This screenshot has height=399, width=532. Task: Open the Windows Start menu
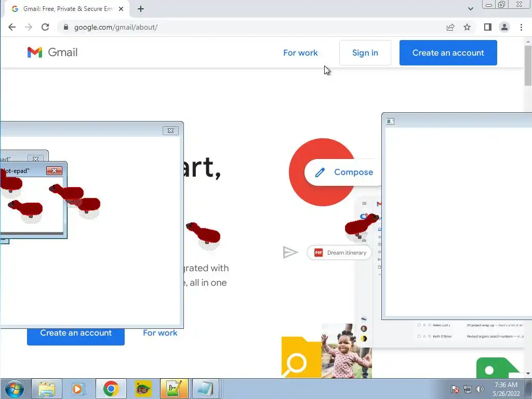[x=15, y=389]
